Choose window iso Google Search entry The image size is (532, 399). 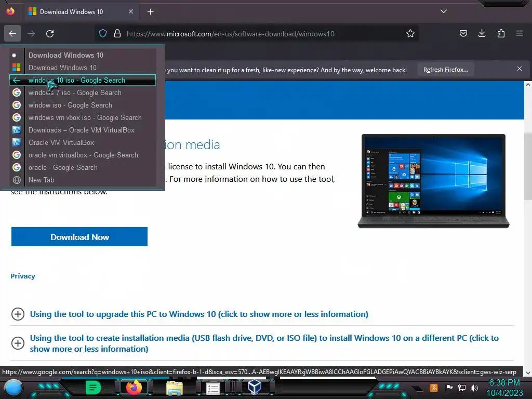pos(83,105)
